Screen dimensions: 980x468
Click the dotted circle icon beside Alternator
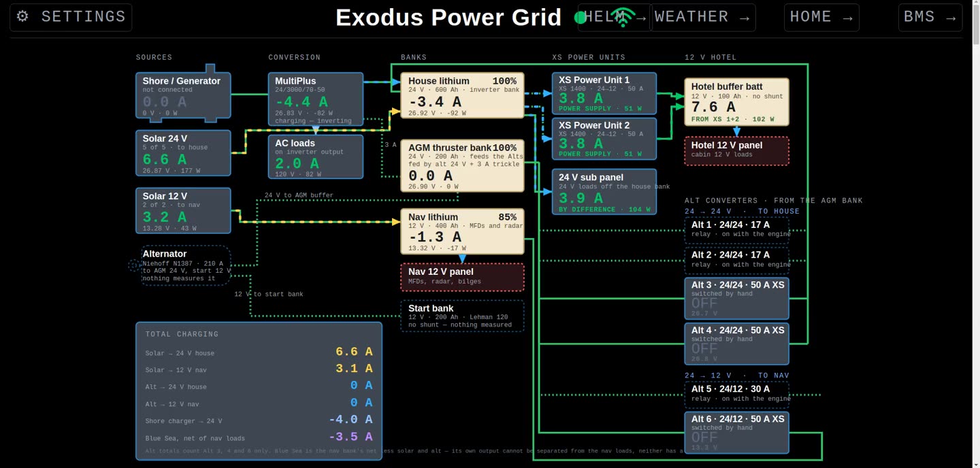click(x=134, y=265)
